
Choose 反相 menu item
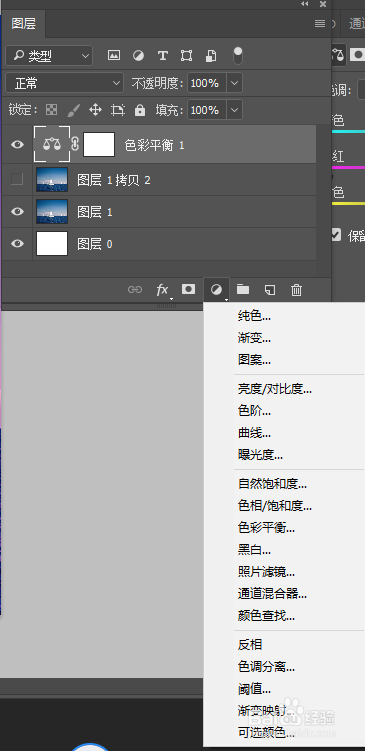point(250,645)
